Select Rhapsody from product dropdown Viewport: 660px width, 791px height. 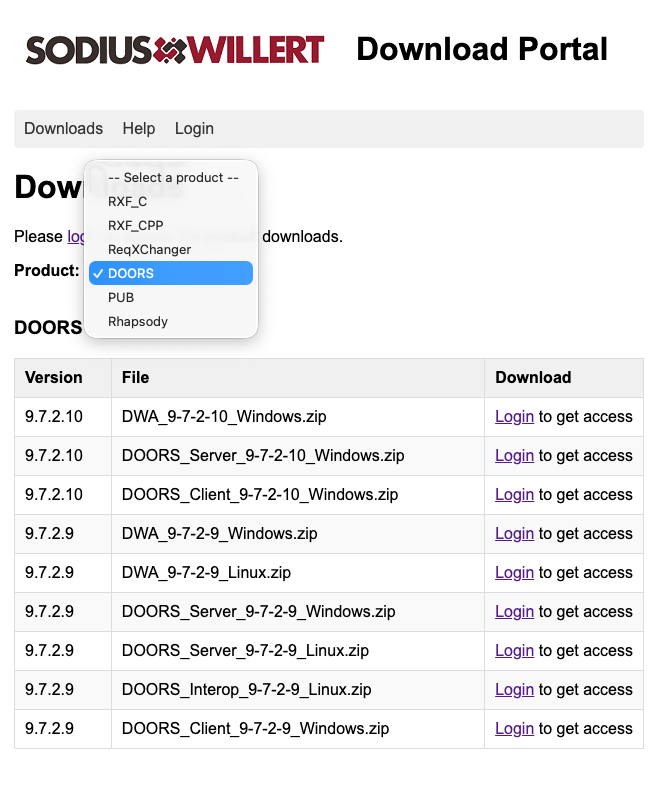click(171, 321)
